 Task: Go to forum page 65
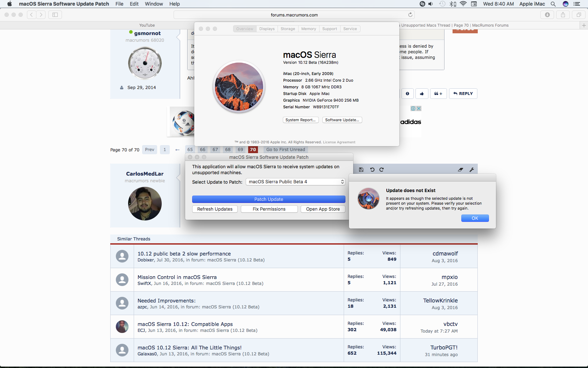point(190,150)
